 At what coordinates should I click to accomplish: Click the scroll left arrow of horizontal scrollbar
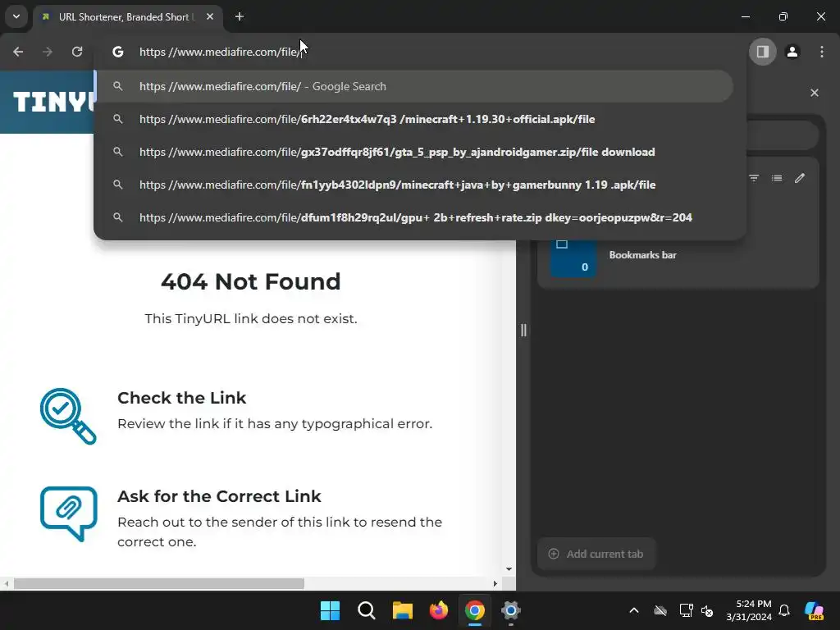coord(6,583)
